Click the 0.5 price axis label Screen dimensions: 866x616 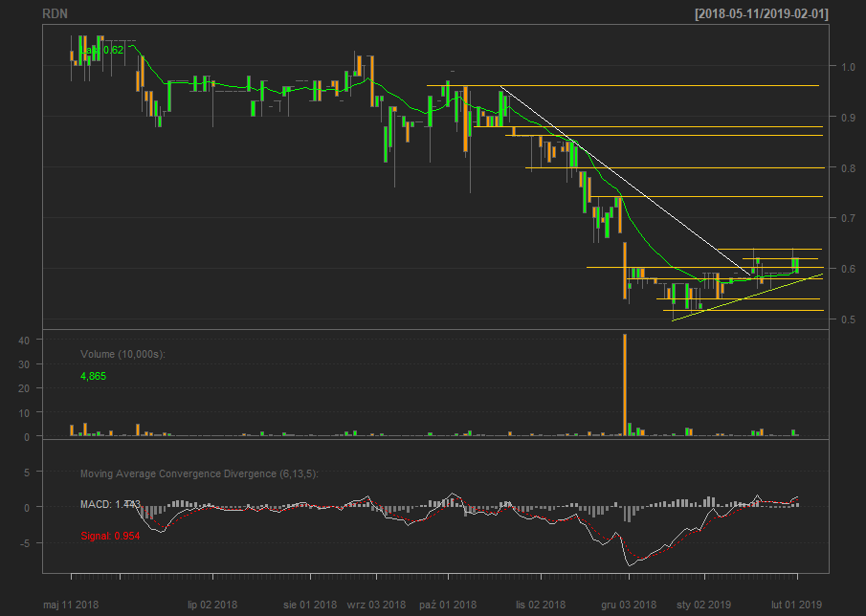pyautogui.click(x=849, y=319)
